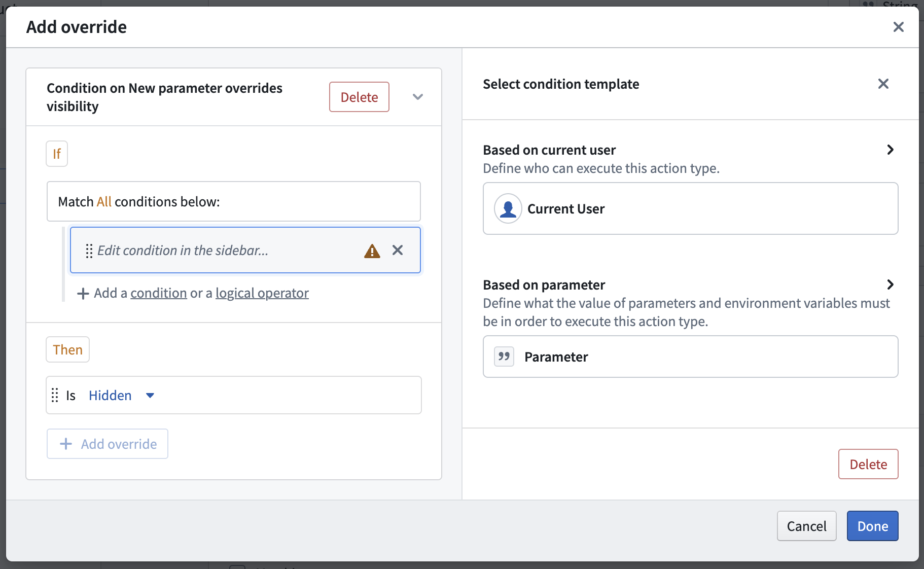Click the 'Condition on New parameter overrides visibility' title

point(165,97)
